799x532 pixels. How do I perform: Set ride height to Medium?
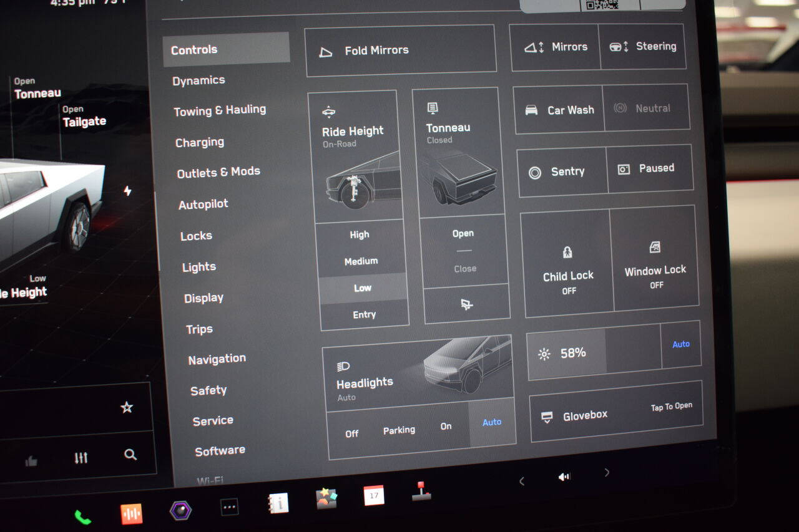tap(361, 261)
